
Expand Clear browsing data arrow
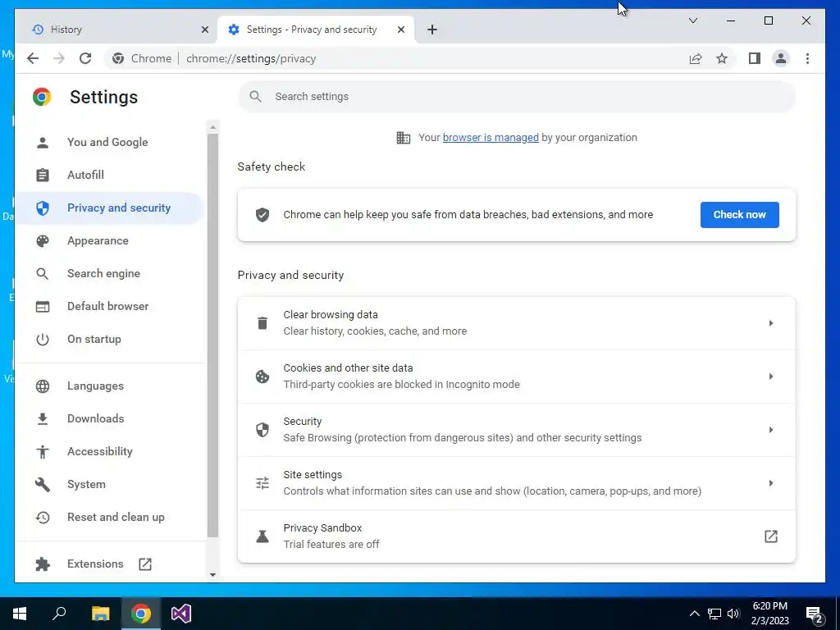(x=771, y=323)
